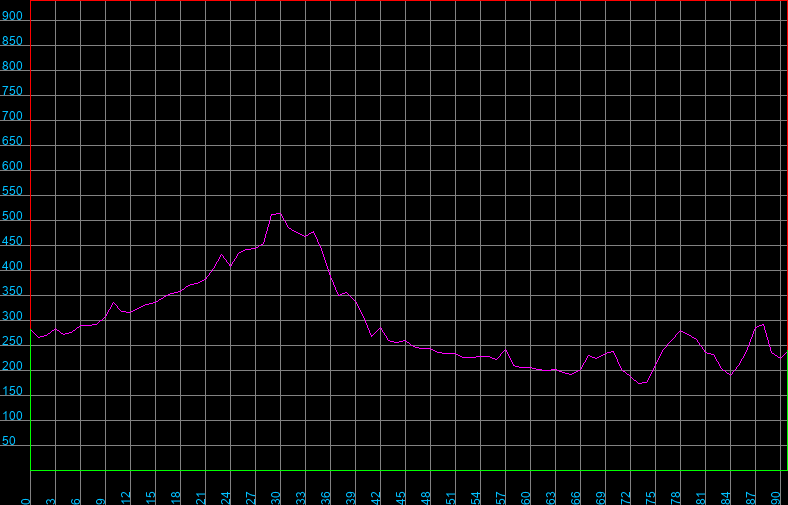Click the 200 vertical axis label
The image size is (788, 505).
point(12,366)
